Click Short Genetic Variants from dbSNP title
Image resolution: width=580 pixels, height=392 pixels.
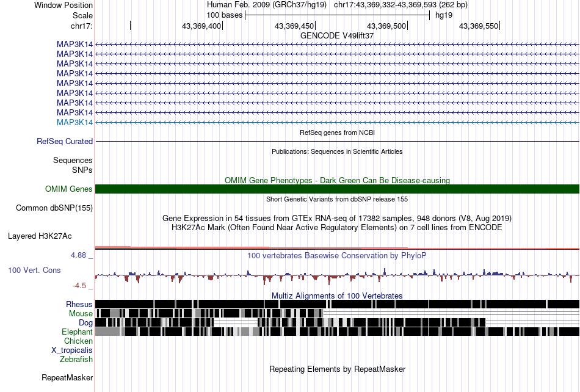337,199
